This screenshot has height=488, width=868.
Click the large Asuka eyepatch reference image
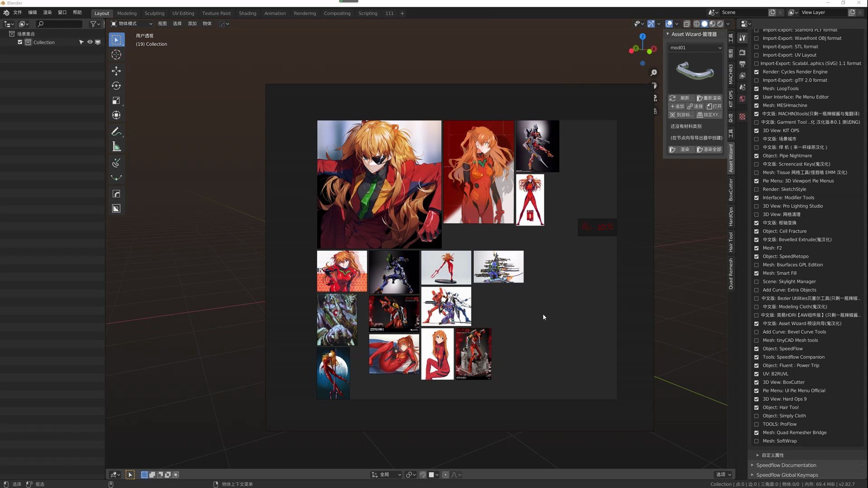click(x=379, y=184)
